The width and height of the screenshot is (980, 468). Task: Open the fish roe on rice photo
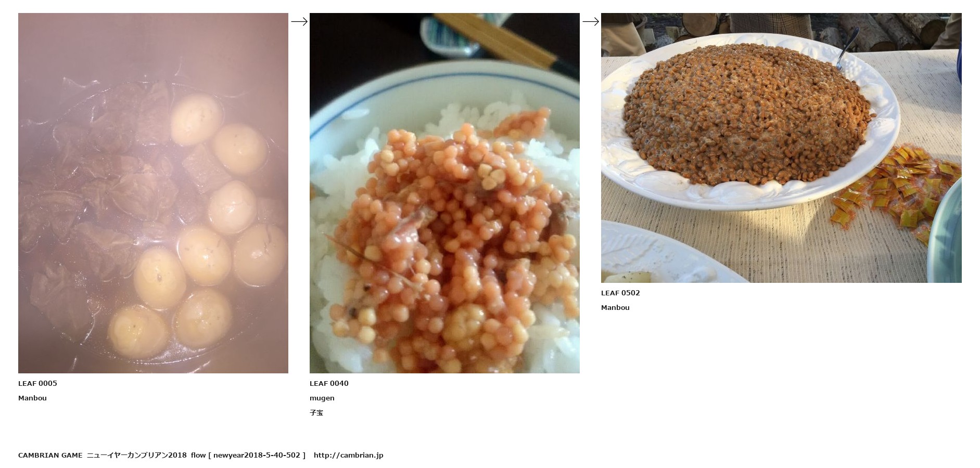(x=444, y=193)
